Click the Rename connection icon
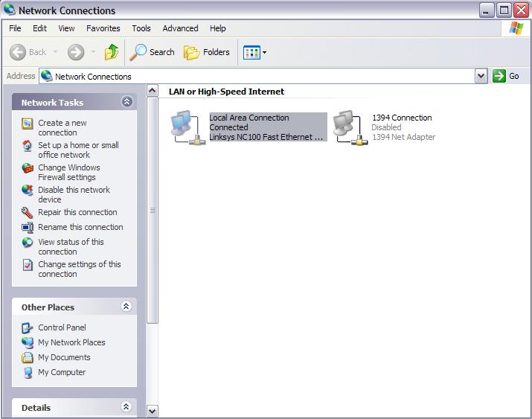 tap(28, 227)
